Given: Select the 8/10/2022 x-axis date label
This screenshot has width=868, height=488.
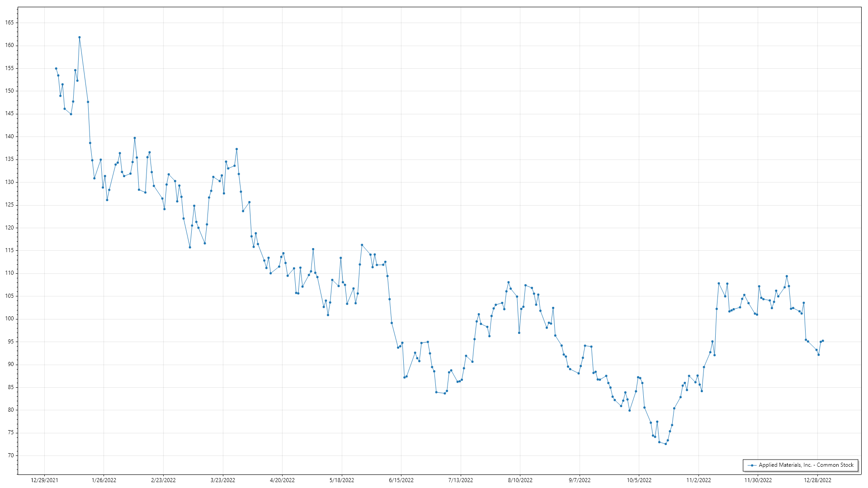Looking at the screenshot, I should 520,480.
